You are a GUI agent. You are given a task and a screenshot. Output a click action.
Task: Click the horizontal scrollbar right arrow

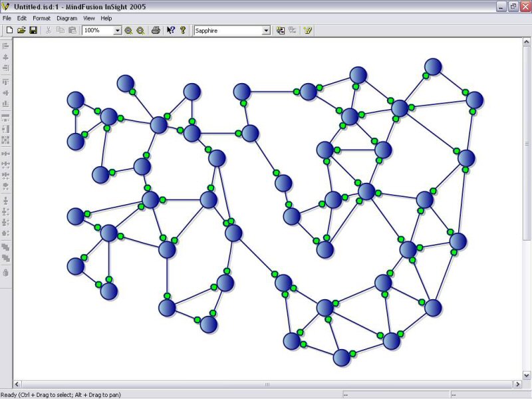click(x=517, y=384)
